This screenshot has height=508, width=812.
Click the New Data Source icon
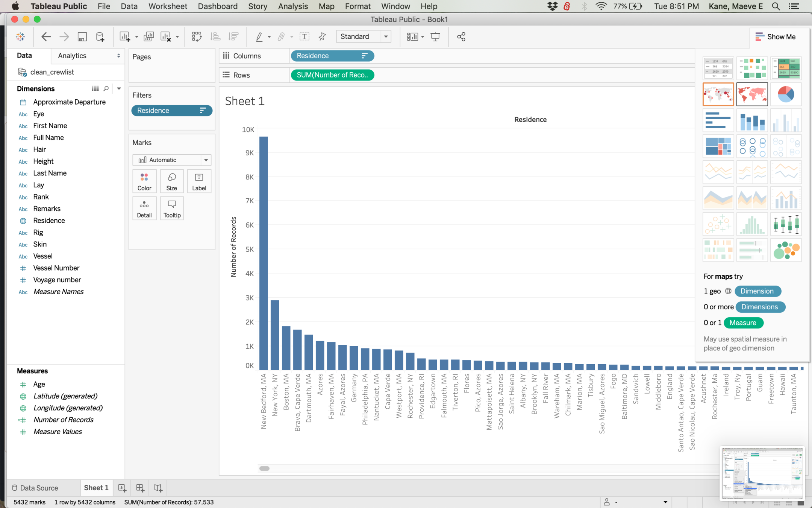point(100,37)
